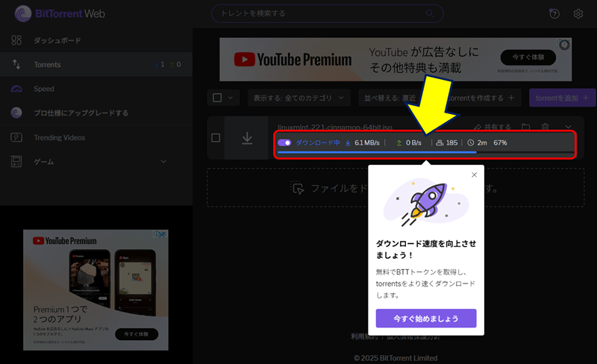Click the 67% progress value
This screenshot has width=597, height=364.
[x=500, y=142]
